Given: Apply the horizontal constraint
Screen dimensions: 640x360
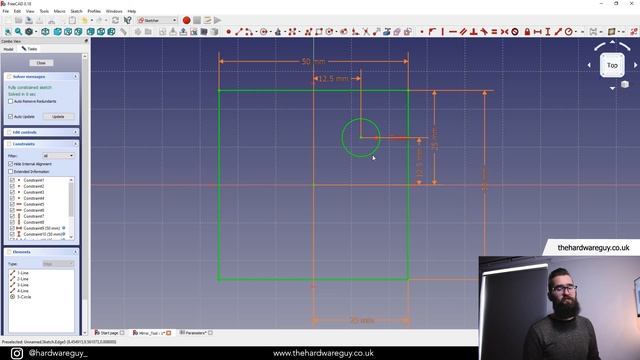Looking at the screenshot, I should point(453,31).
